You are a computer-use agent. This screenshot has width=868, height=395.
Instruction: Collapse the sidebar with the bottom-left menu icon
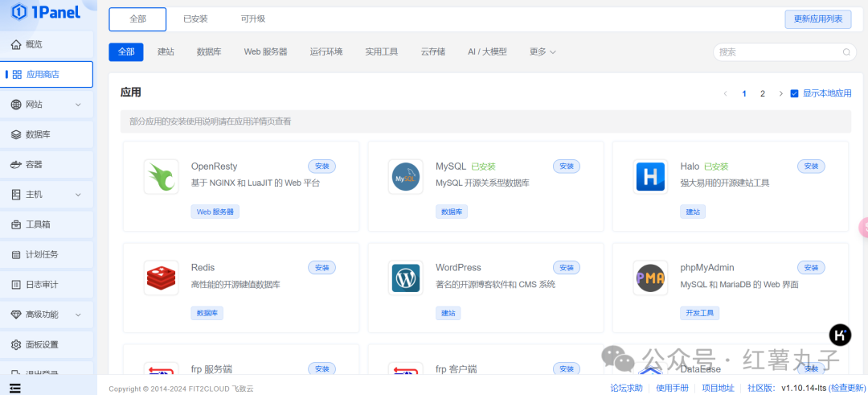[x=15, y=389]
